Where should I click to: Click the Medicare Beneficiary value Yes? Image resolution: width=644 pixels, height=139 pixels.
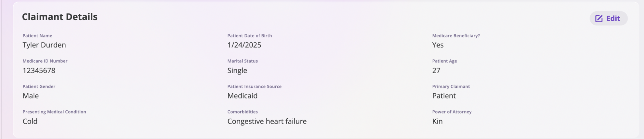click(x=438, y=45)
